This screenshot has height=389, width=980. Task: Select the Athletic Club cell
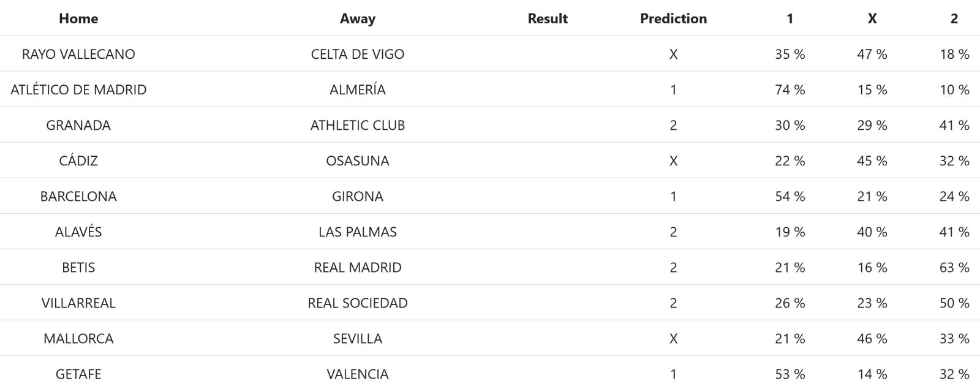point(357,125)
